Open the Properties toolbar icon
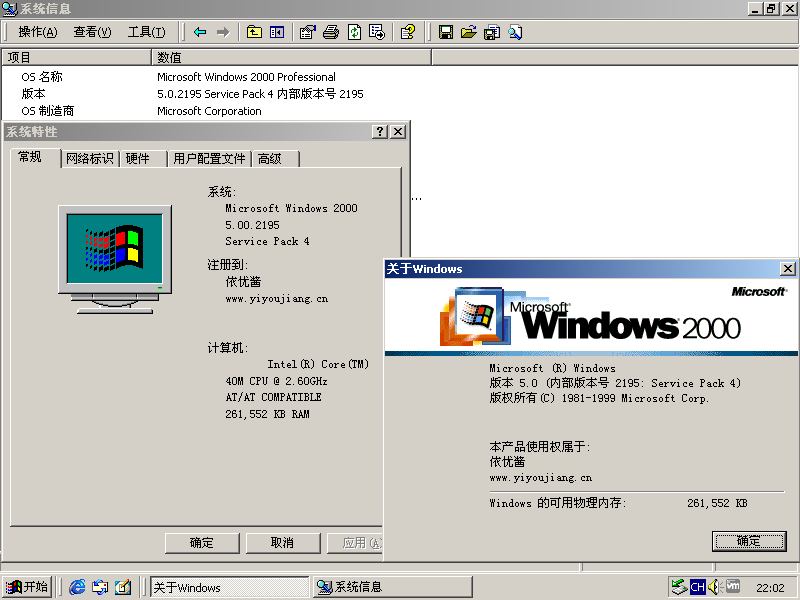Screen dimensions: 800x600 [308, 32]
